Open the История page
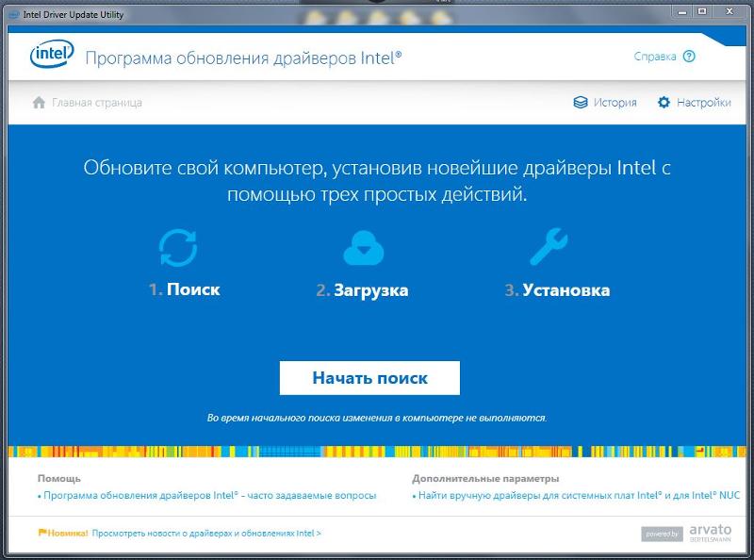 click(615, 103)
